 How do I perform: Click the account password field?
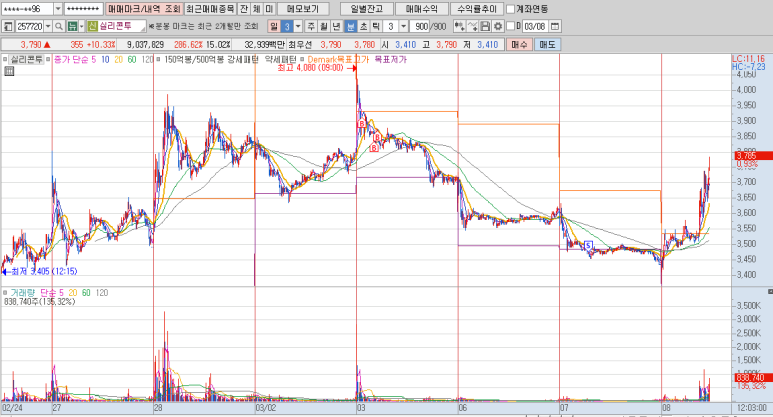(x=83, y=9)
